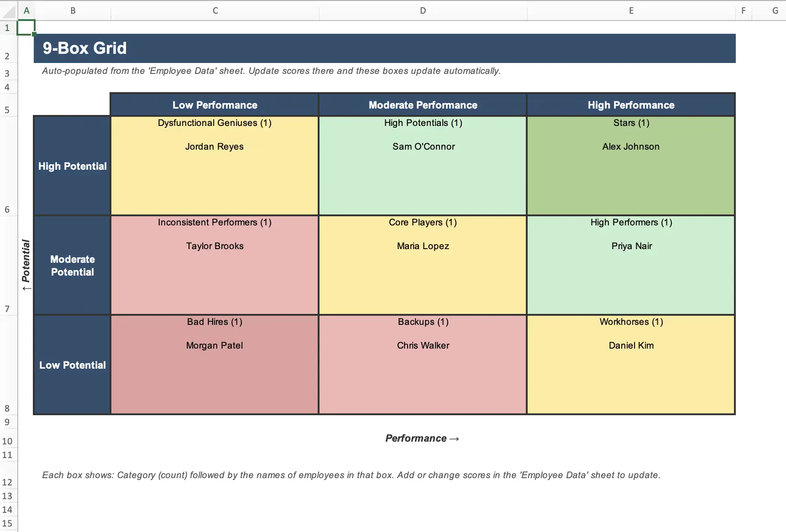Click the 'Each box shows' footer note

pos(351,475)
